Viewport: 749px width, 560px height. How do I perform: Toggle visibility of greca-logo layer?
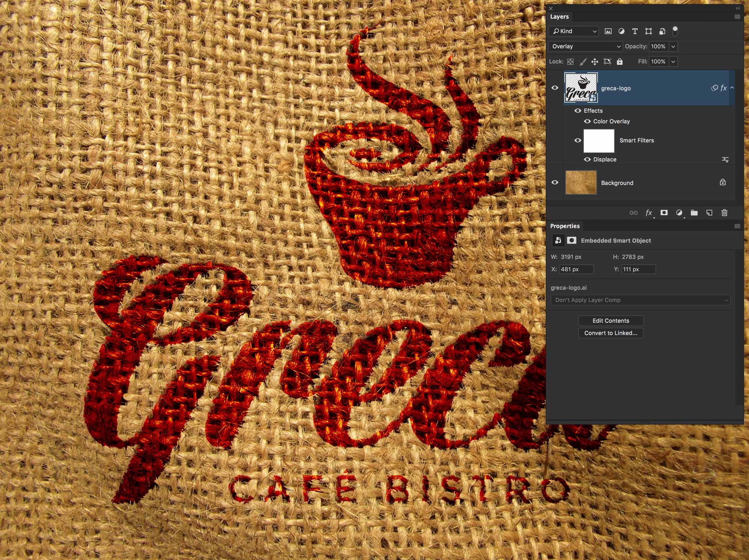pyautogui.click(x=556, y=88)
